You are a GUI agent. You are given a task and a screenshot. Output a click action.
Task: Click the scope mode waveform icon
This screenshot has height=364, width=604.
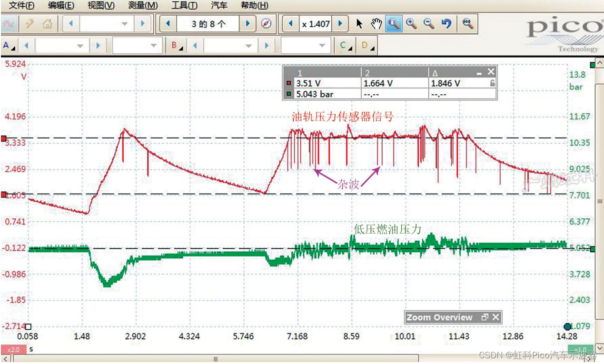[9, 23]
